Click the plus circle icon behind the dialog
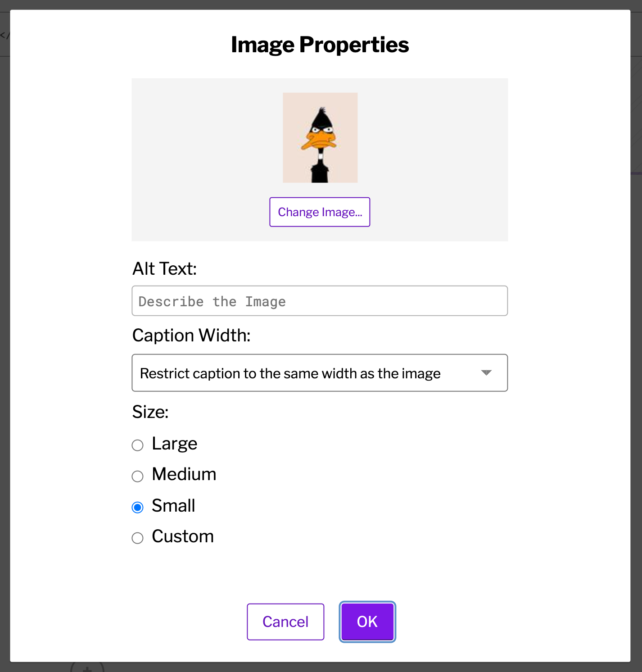642x672 pixels. pyautogui.click(x=87, y=667)
